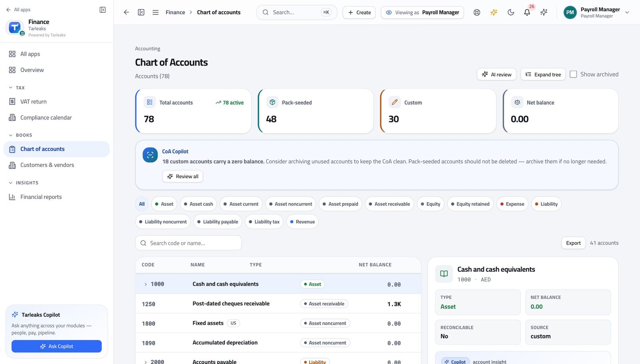Filter by the Equity retained chip
640x364 pixels.
(470, 204)
